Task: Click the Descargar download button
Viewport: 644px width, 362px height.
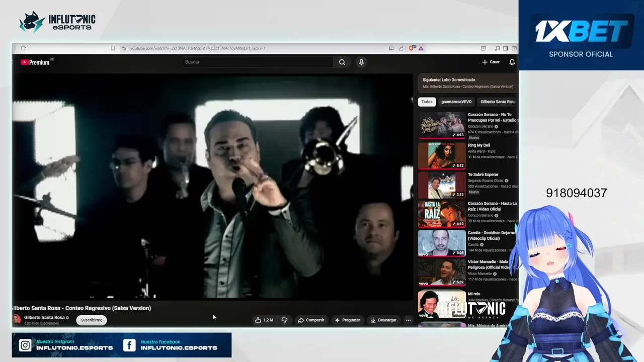Action: [x=383, y=320]
